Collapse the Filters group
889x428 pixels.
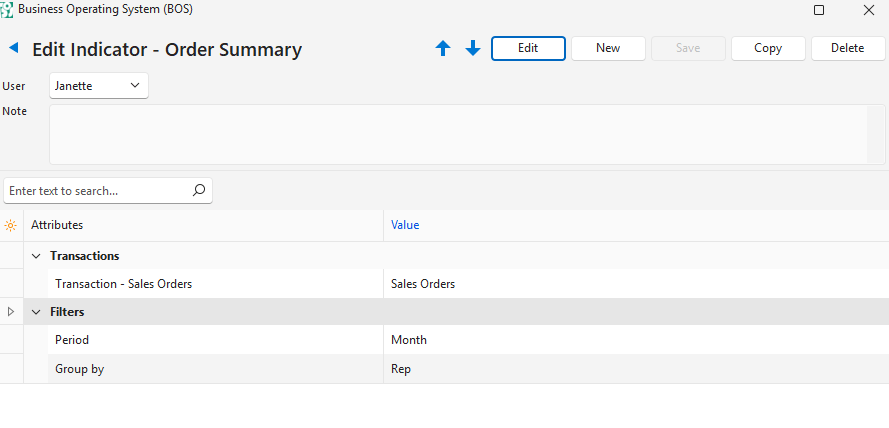pyautogui.click(x=36, y=312)
